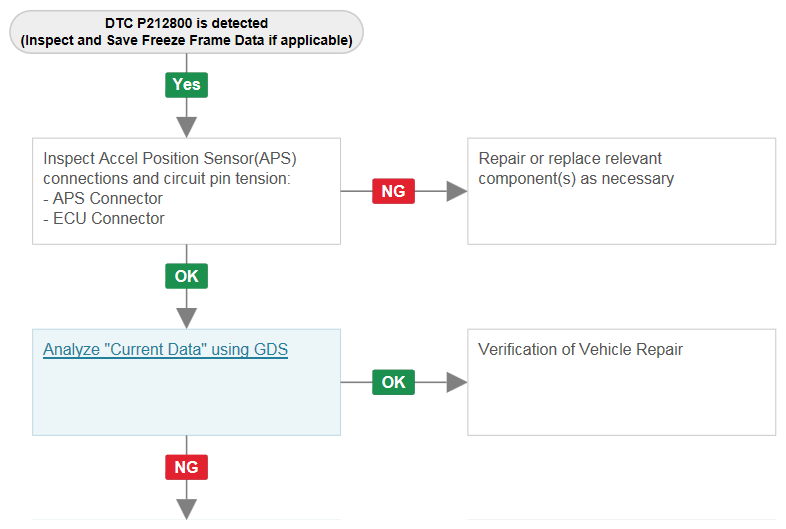Click the green OK badge pointing to Verification
The width and height of the screenshot is (786, 529).
[x=394, y=382]
